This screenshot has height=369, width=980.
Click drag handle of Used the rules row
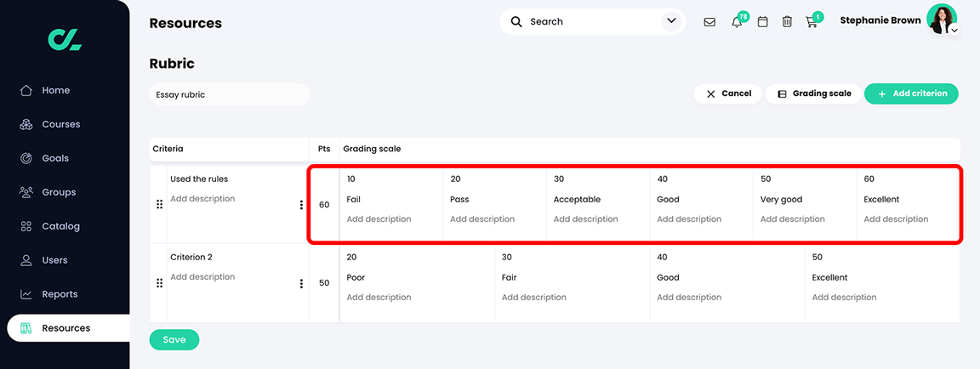[x=159, y=205]
